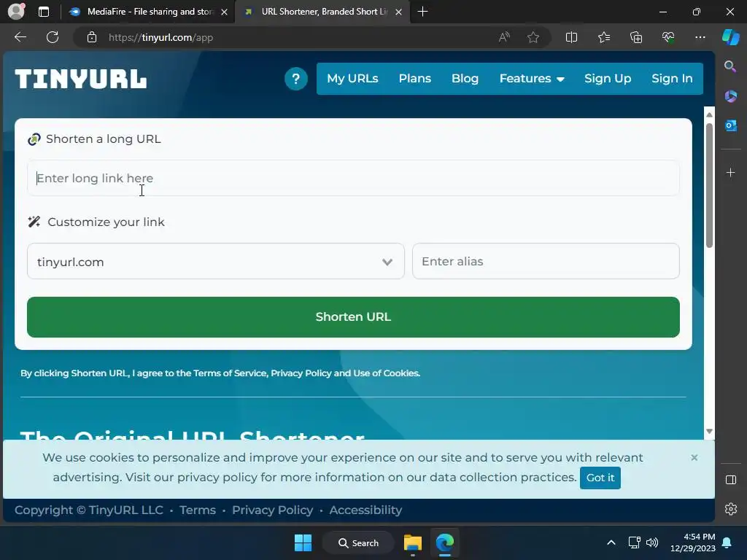Reload the TinyURL page
This screenshot has width=747, height=560.
tap(53, 37)
